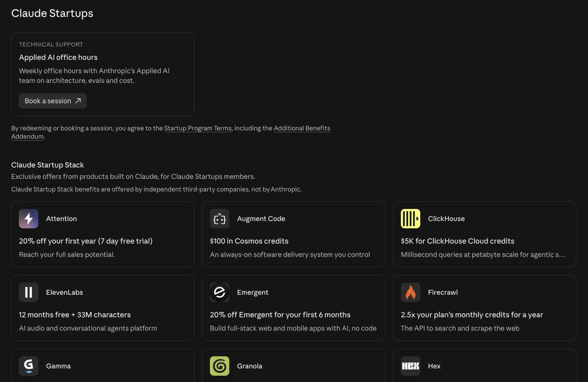Screen dimensions: 588x382
Task: Click the ClickHouse company name
Action: pos(446,219)
